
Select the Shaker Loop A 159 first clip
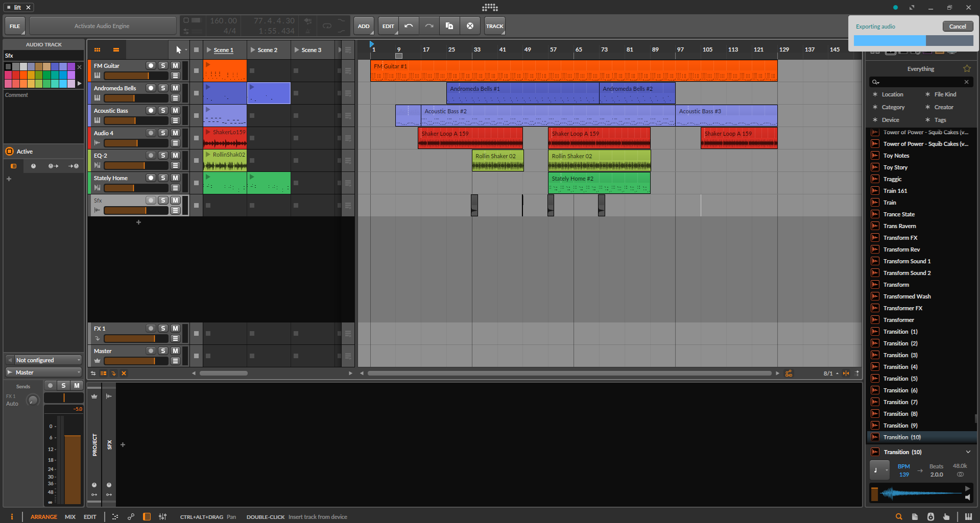point(470,138)
